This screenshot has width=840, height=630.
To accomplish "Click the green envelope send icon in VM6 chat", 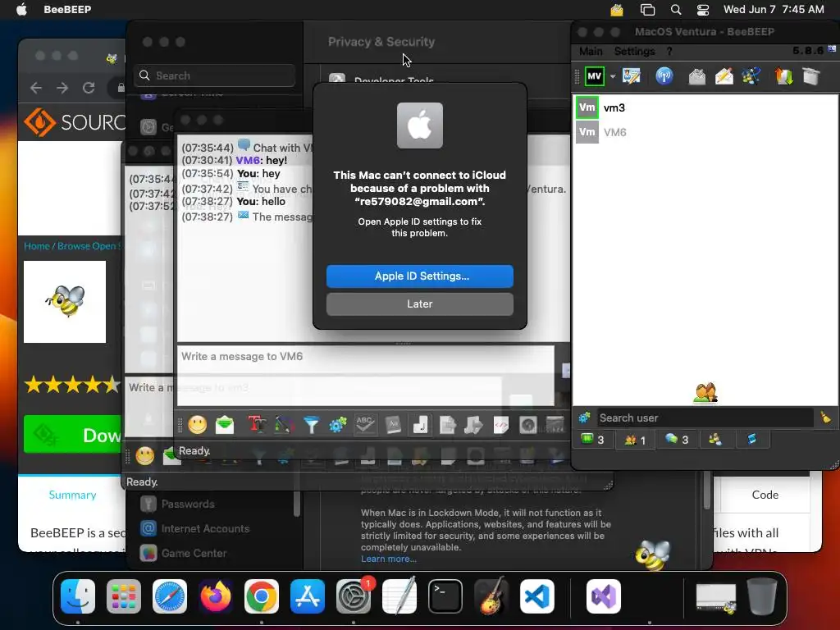I will 225,425.
